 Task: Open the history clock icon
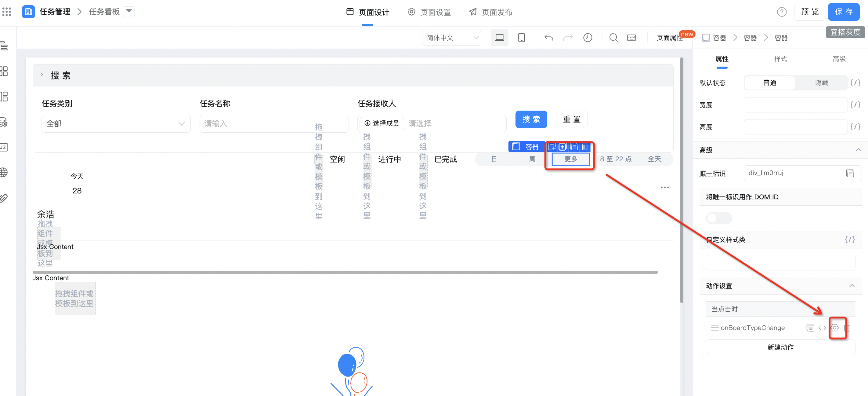[x=588, y=38]
